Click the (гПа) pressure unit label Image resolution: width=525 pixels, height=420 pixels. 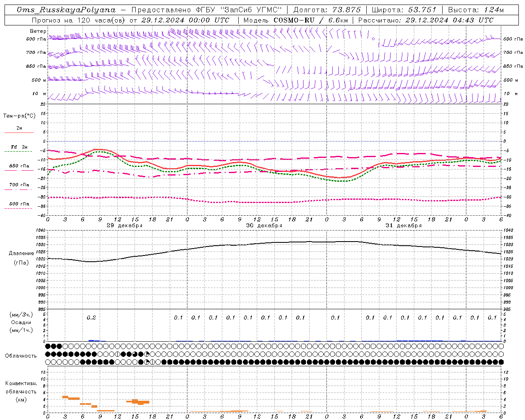pyautogui.click(x=21, y=263)
